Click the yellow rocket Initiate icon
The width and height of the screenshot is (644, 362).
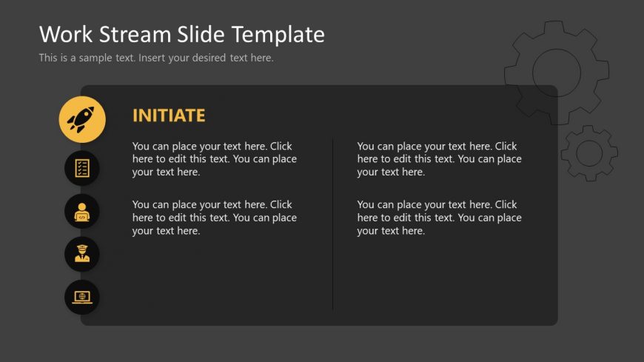tap(82, 120)
